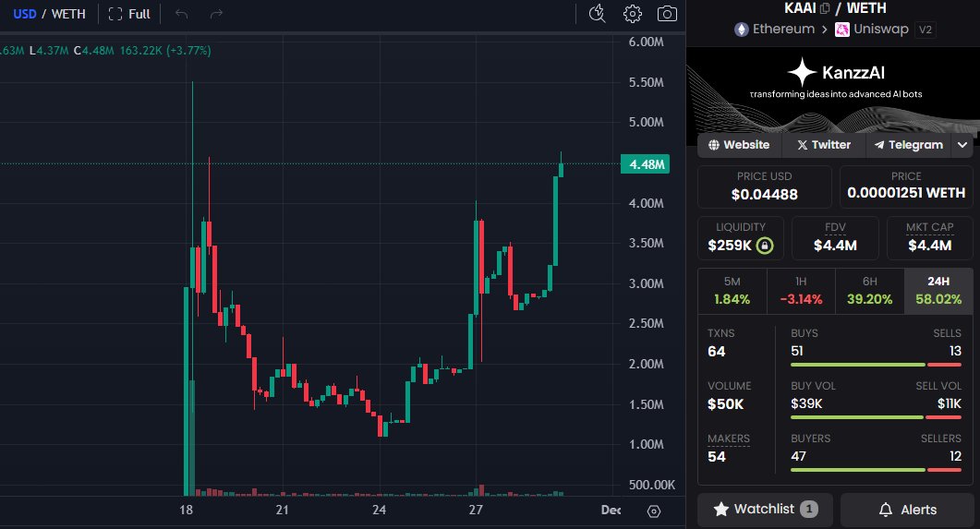
Task: Take a chart snapshot with camera icon
Action: point(667,14)
